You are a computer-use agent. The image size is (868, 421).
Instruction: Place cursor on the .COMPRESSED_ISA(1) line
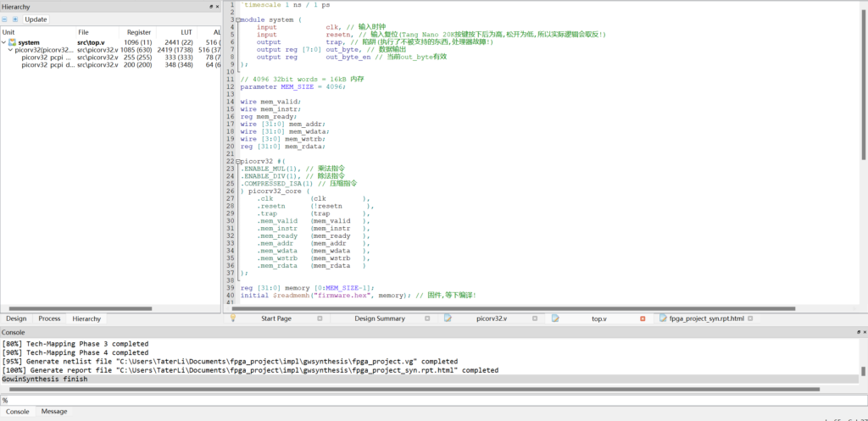[x=299, y=183]
